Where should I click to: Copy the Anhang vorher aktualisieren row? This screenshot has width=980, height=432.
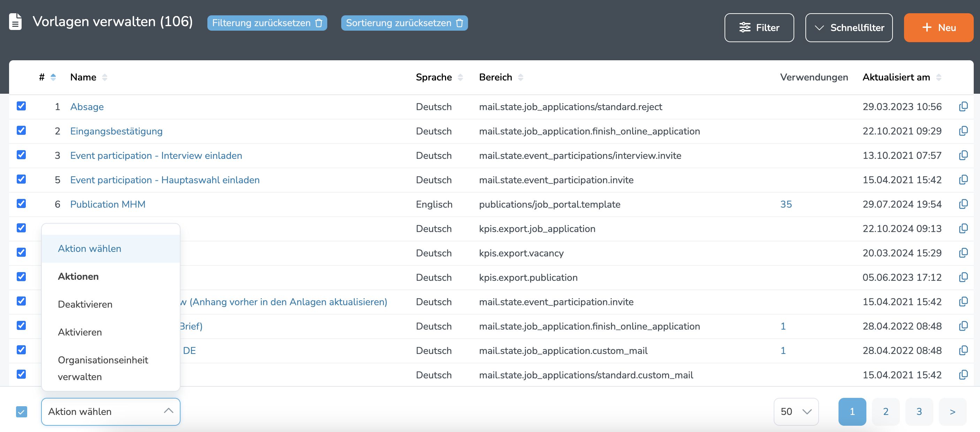[x=963, y=301]
